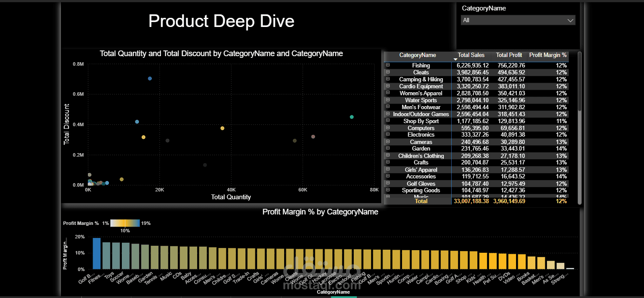Expand the Cameras row plus icon
The height and width of the screenshot is (298, 644).
tap(388, 142)
